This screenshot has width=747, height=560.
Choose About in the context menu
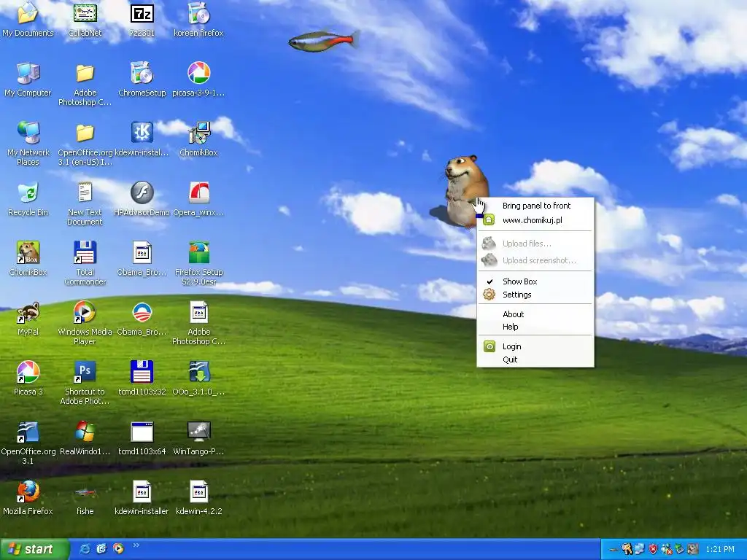535,314
